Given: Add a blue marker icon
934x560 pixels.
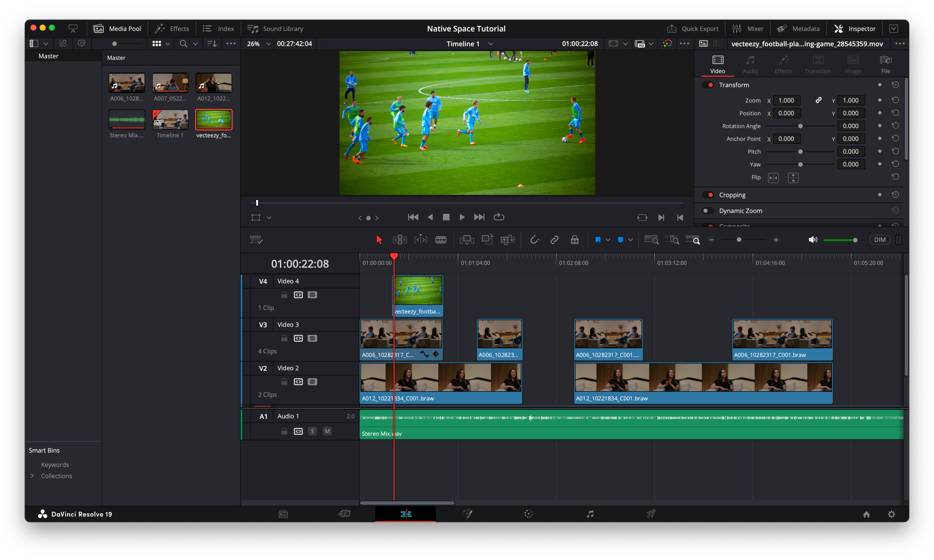Looking at the screenshot, I should point(620,240).
